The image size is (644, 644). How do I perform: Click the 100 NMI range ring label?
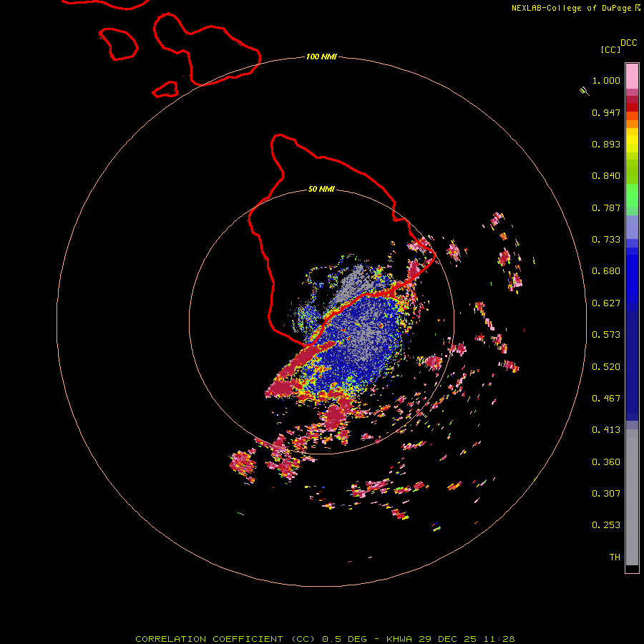click(321, 57)
